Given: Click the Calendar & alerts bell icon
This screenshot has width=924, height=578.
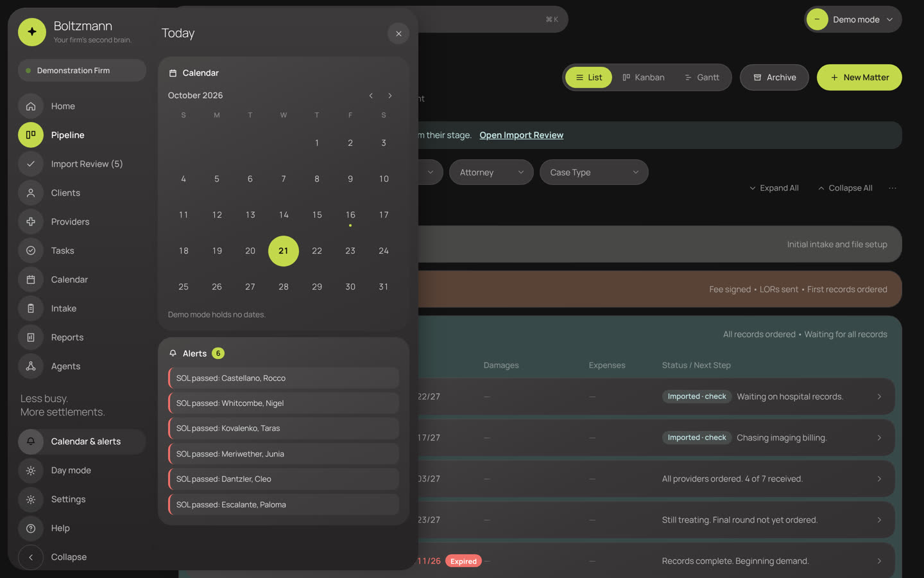Looking at the screenshot, I should pos(31,441).
